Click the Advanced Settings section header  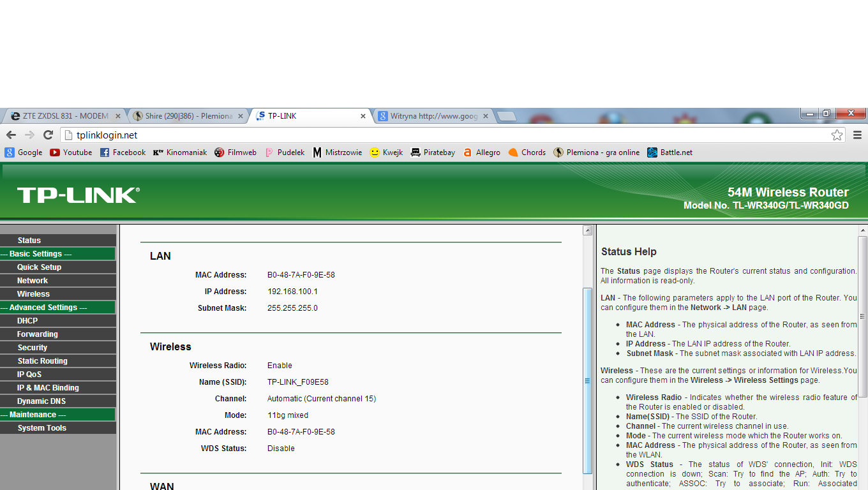[x=57, y=308]
